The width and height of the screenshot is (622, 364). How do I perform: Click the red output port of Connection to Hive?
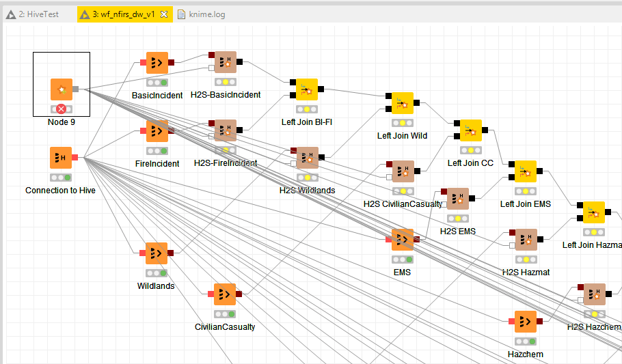point(75,158)
